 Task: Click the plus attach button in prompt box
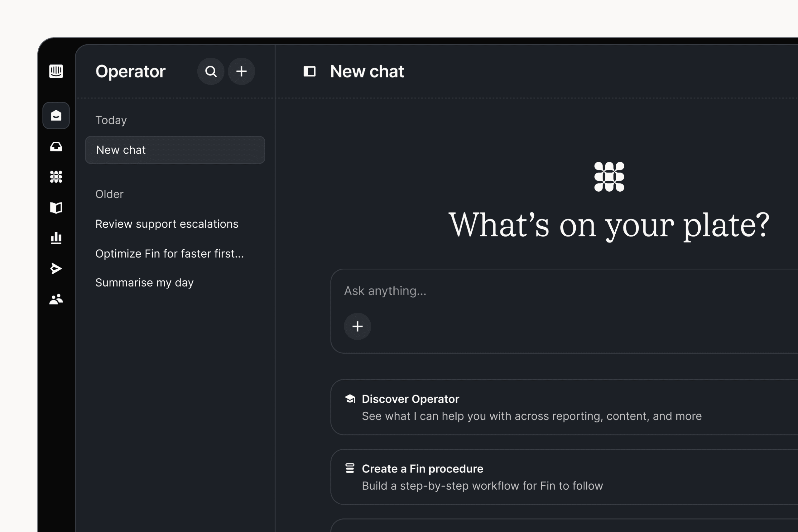357,326
